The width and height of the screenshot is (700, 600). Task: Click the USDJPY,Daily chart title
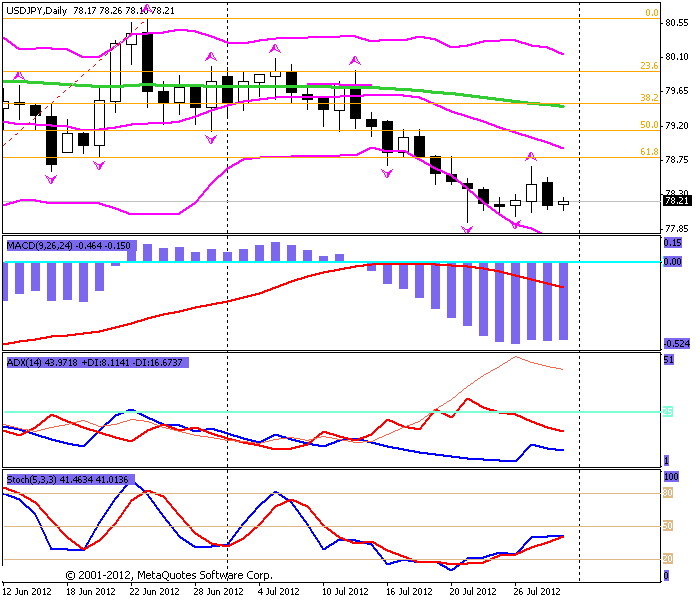click(x=37, y=11)
